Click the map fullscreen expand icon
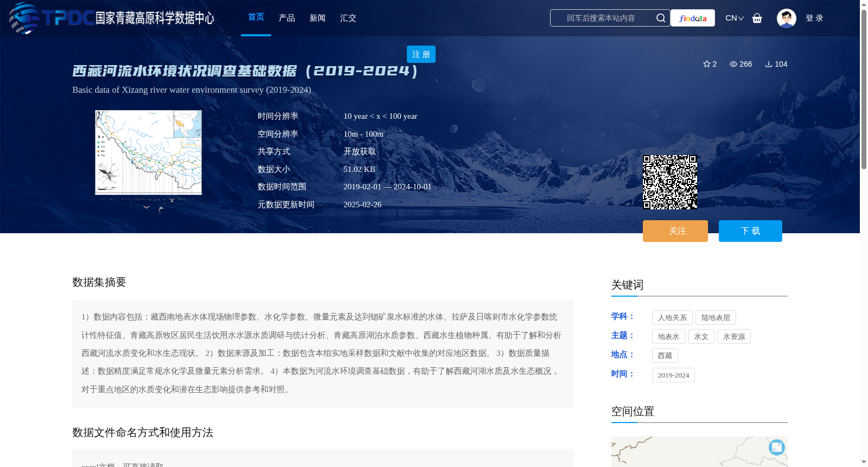Screen dimensions: 868x467 [777, 447]
